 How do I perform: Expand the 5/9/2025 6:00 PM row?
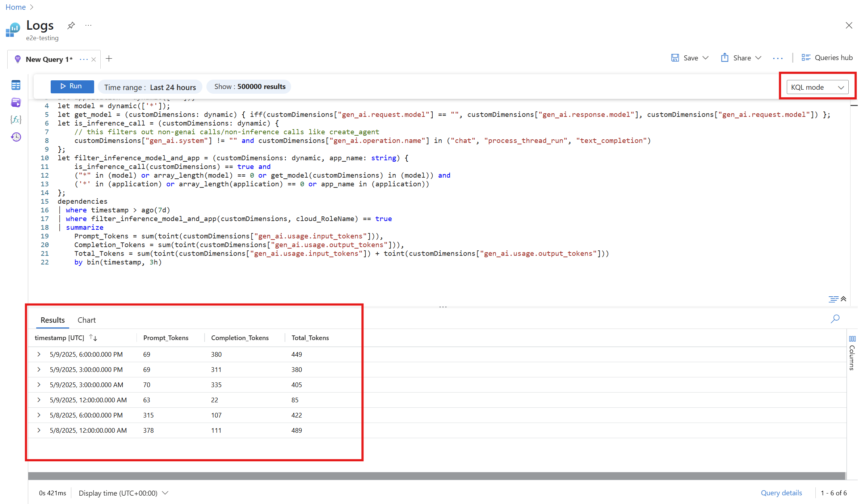tap(39, 354)
